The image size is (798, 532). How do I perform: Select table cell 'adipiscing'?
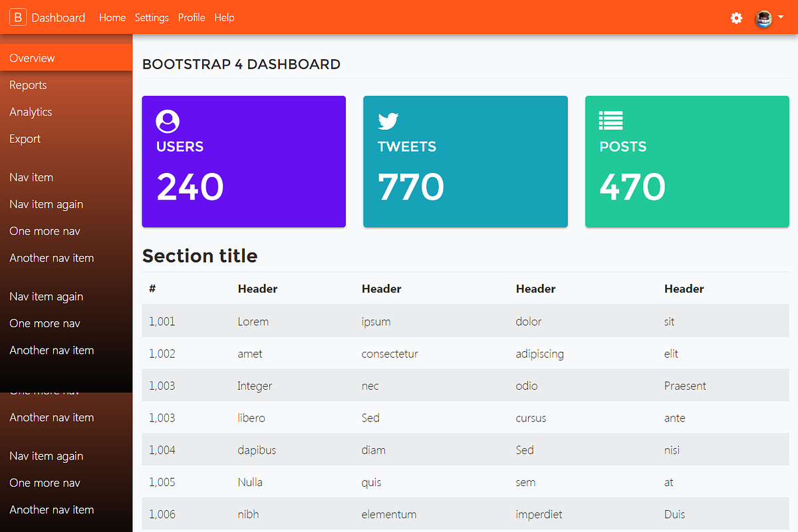[x=540, y=354]
